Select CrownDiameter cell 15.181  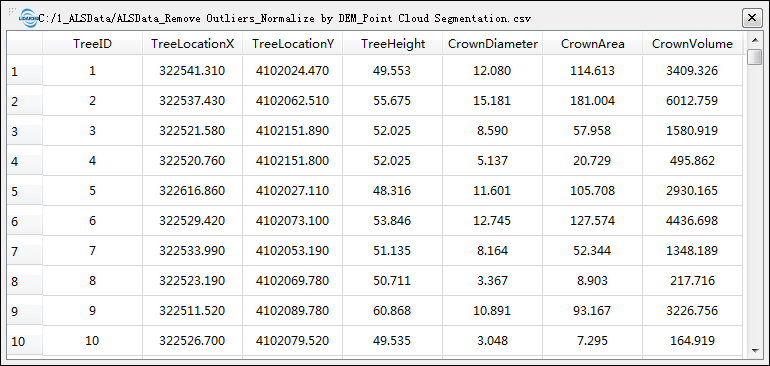point(493,101)
